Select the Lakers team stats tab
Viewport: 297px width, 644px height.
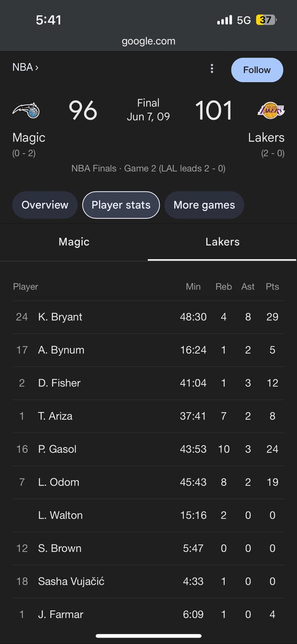222,242
